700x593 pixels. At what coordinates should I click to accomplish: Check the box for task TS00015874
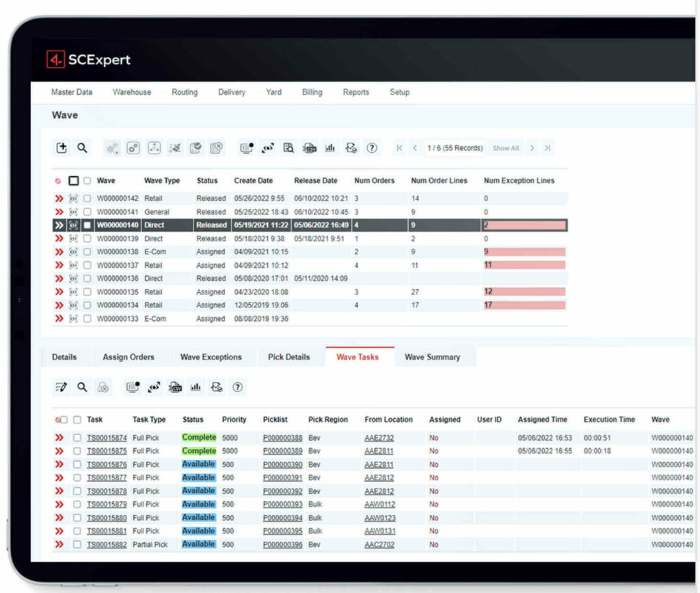coord(78,438)
